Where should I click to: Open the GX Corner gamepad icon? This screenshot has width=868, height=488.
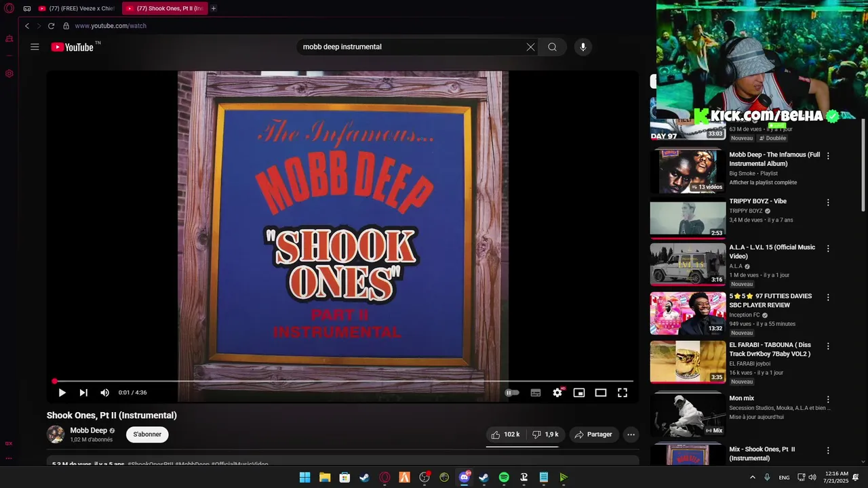27,8
